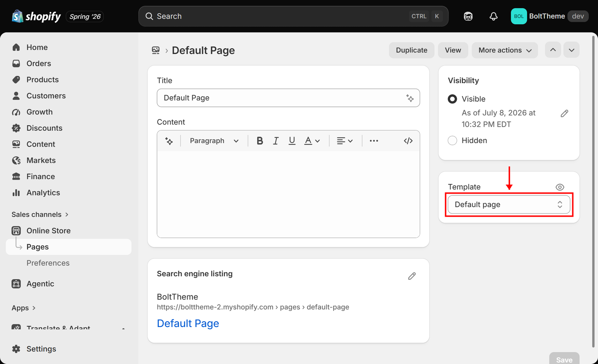Open the text alignment dropdown
This screenshot has height=364, width=598.
point(345,141)
